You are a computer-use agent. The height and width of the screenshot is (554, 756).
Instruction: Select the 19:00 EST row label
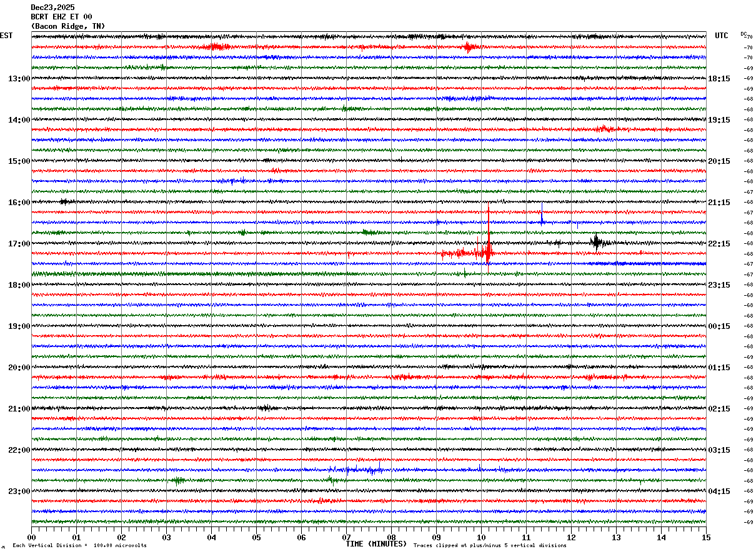tap(19, 326)
